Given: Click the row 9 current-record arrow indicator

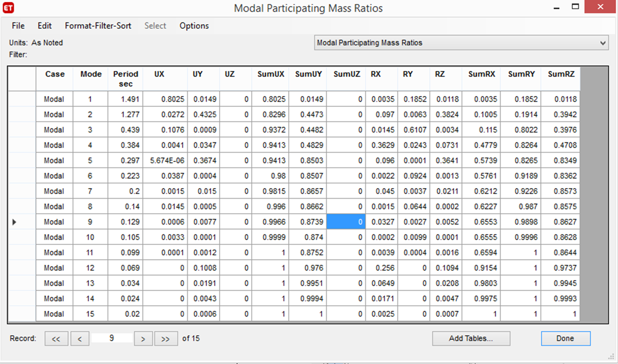Looking at the screenshot, I should coord(14,222).
